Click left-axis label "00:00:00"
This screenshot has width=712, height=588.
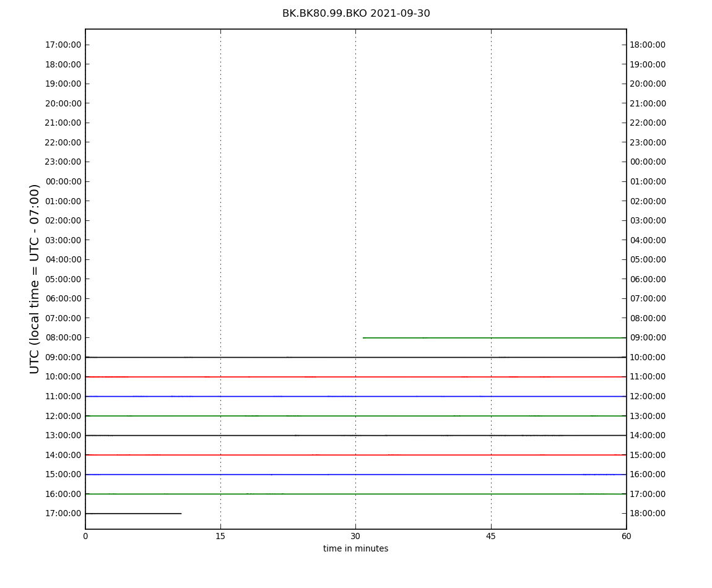click(63, 181)
